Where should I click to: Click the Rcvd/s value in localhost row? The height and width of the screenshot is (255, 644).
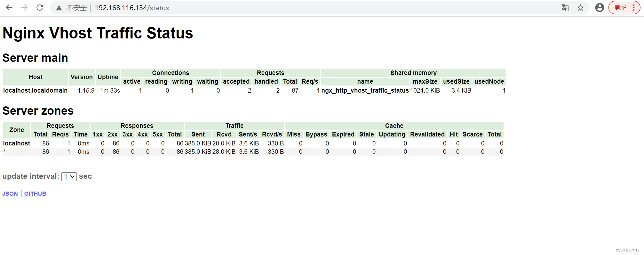(x=276, y=144)
